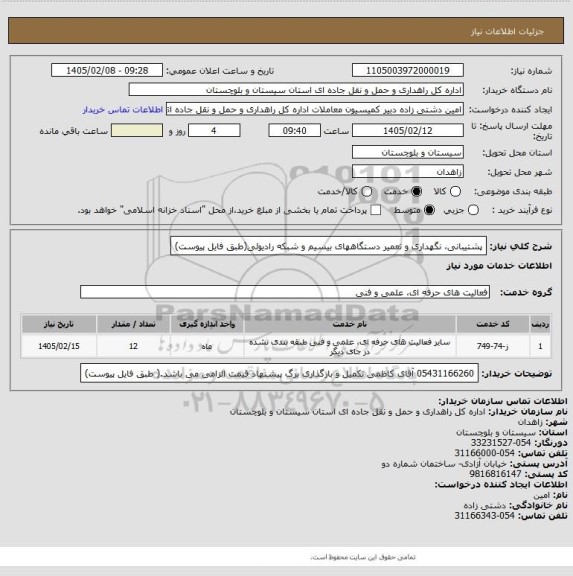Click the contact phone 31166000-054

tap(484, 453)
